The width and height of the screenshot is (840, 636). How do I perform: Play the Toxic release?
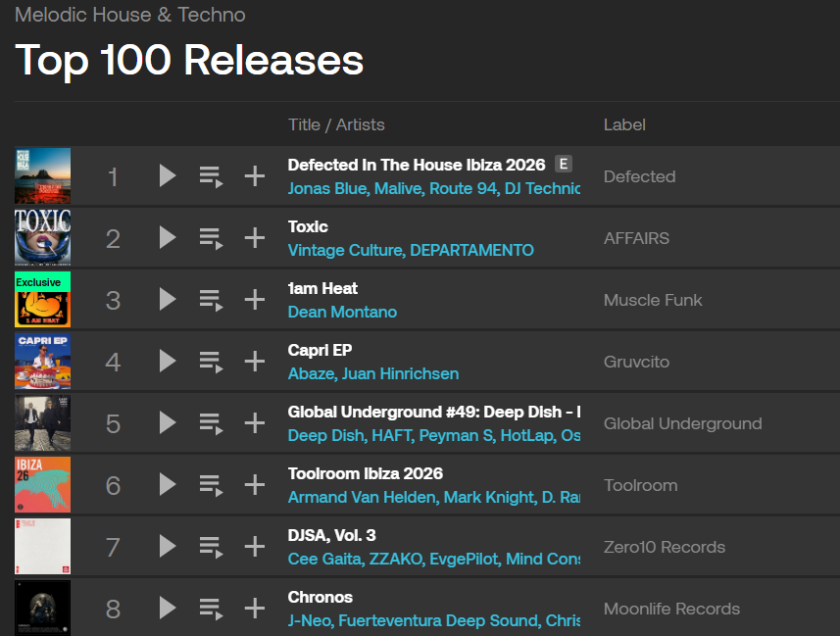tap(168, 237)
